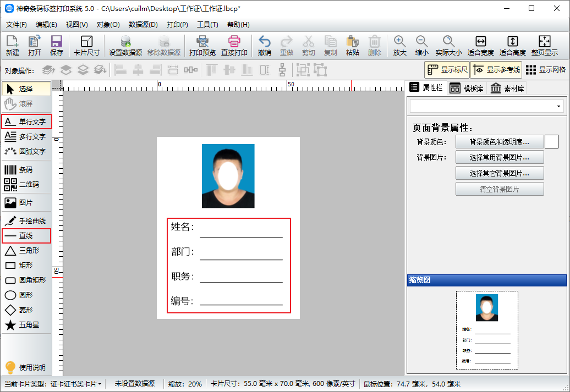Image resolution: width=570 pixels, height=392 pixels.
Task: Toggle 显示网格 grid display
Action: tap(545, 70)
